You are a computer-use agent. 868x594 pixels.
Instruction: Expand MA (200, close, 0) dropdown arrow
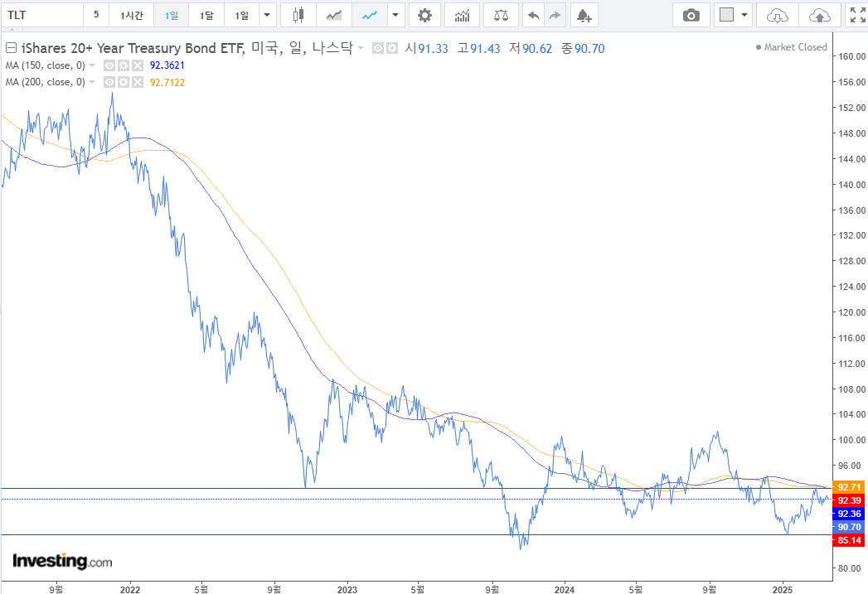pos(92,82)
